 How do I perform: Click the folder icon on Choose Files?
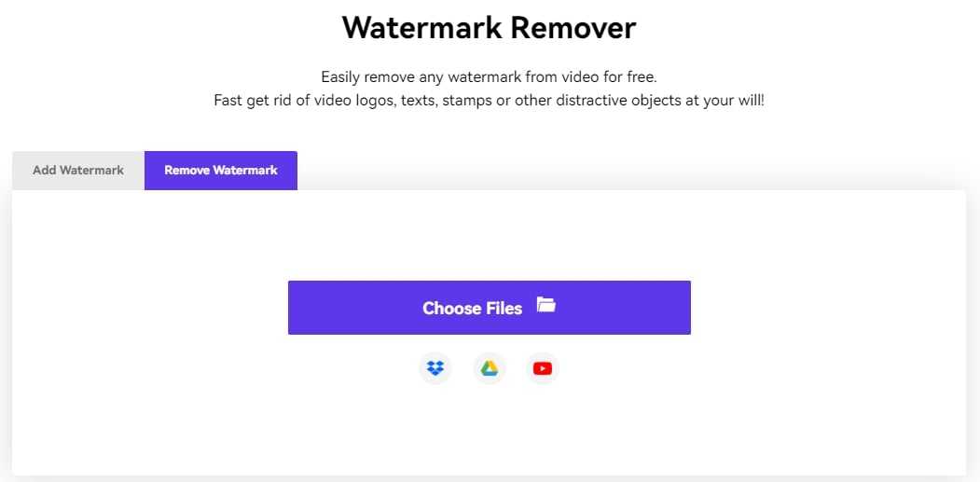(546, 305)
